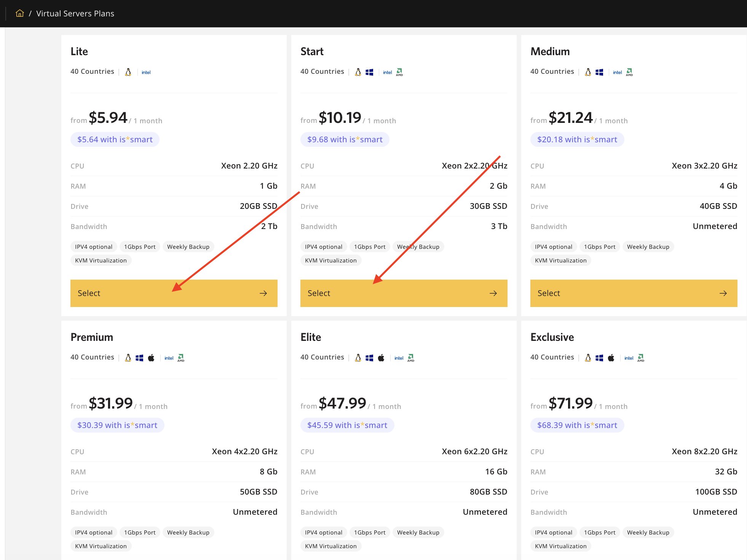This screenshot has height=560, width=747.
Task: Click the Linux icon on the Premium plan
Action: tap(128, 358)
